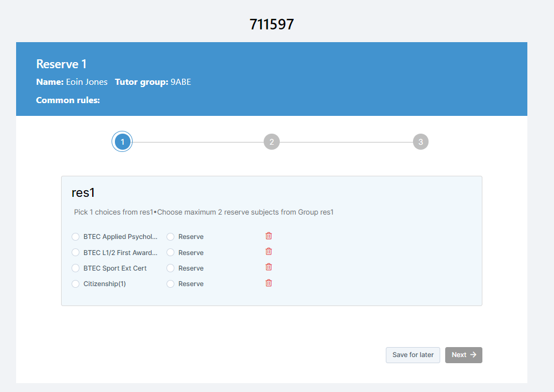Image resolution: width=554 pixels, height=392 pixels.
Task: Remove BTEC Sport Ext Cert using trash icon
Action: point(269,267)
